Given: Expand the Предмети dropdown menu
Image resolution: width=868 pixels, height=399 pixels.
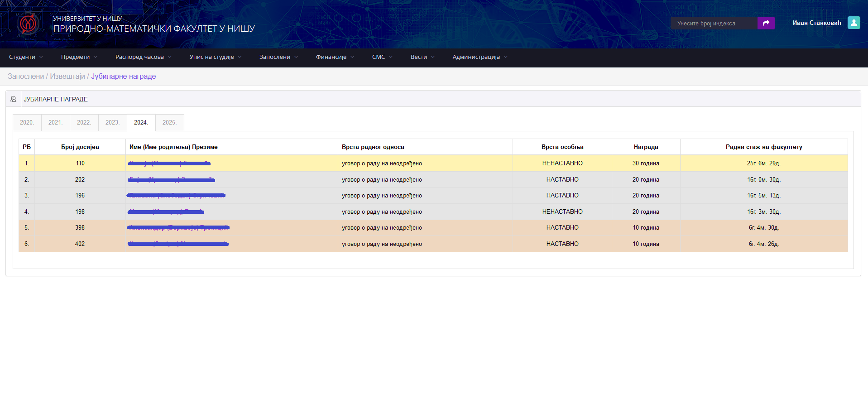Looking at the screenshot, I should tap(79, 57).
